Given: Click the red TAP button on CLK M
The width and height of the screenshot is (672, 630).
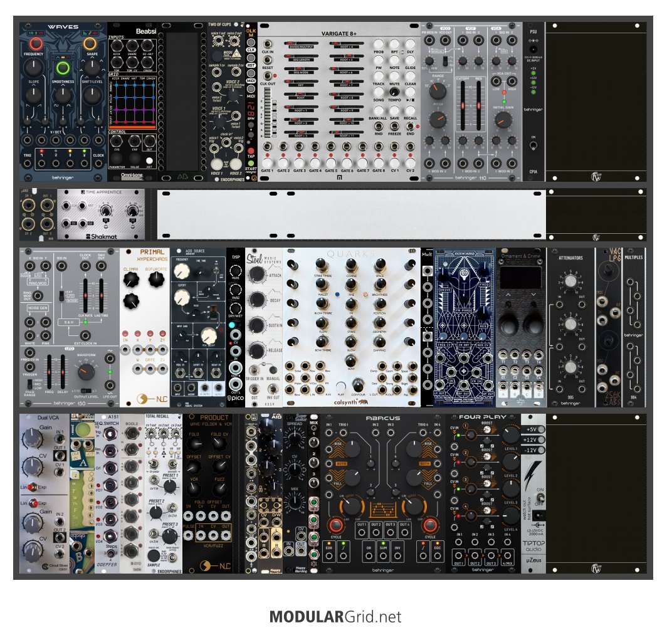Looking at the screenshot, I should click(x=251, y=151).
